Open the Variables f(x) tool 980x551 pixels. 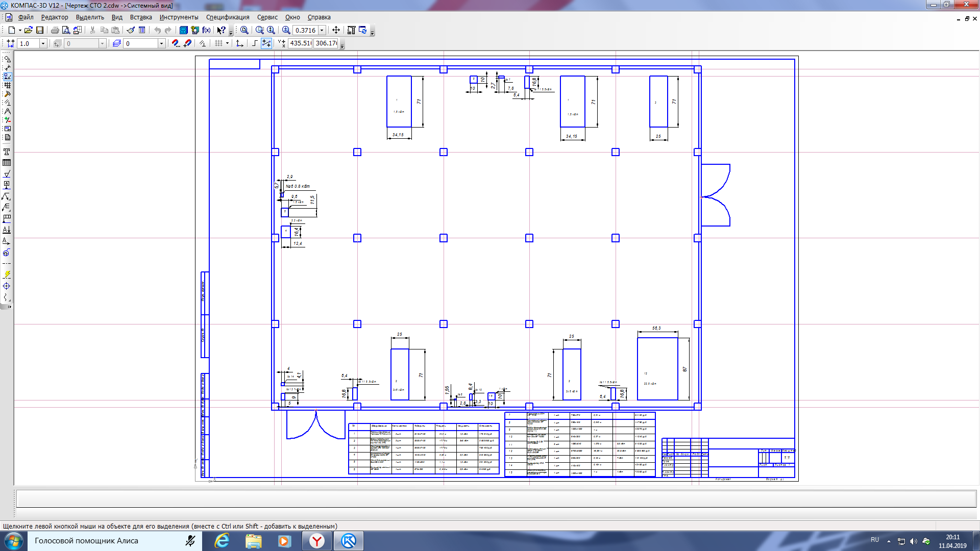206,30
